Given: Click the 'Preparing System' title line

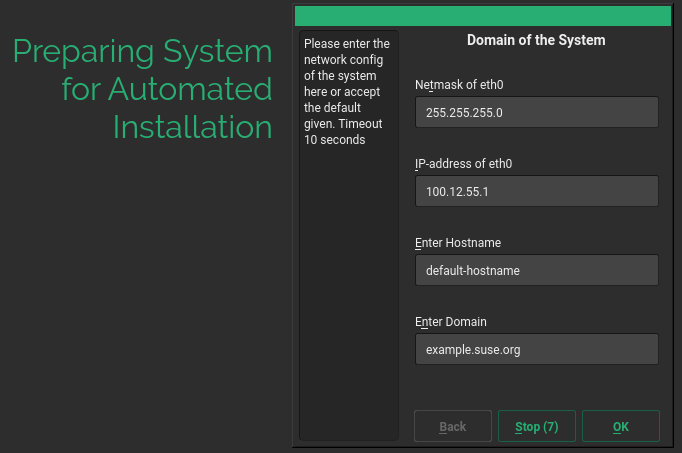Looking at the screenshot, I should point(142,52).
